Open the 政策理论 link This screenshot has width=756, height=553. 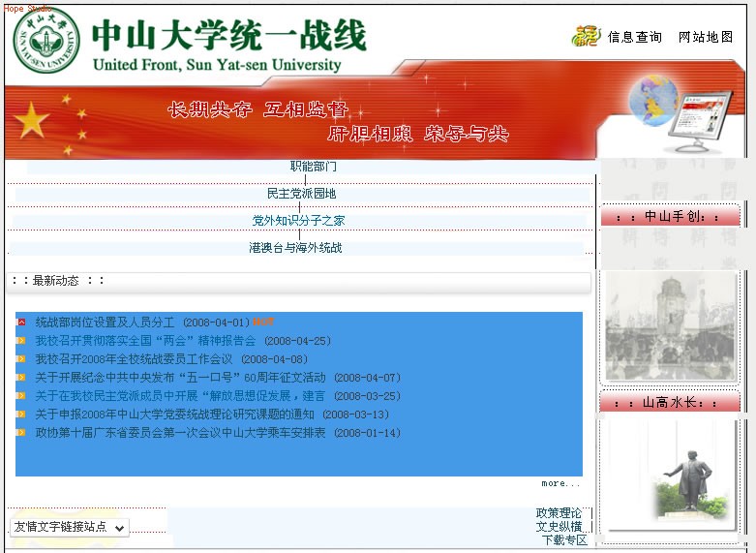point(559,512)
